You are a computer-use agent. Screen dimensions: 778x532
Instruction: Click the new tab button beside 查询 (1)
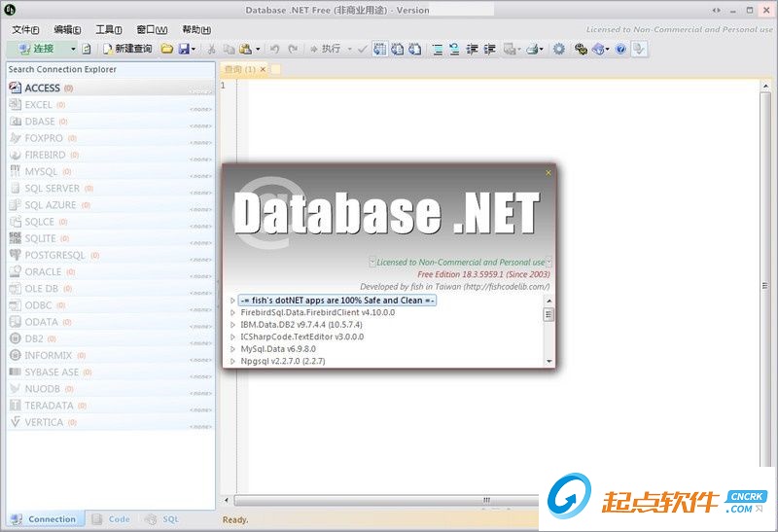click(x=276, y=69)
